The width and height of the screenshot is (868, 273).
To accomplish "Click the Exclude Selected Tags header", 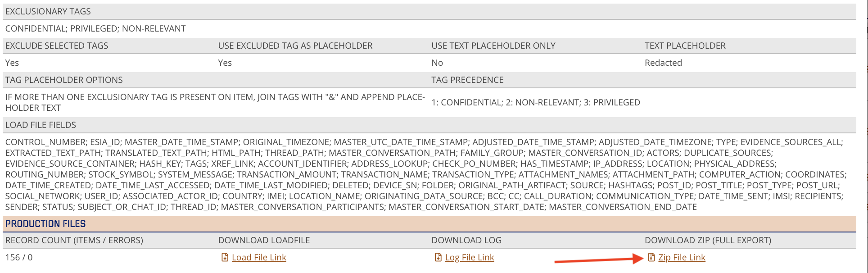I will point(57,45).
